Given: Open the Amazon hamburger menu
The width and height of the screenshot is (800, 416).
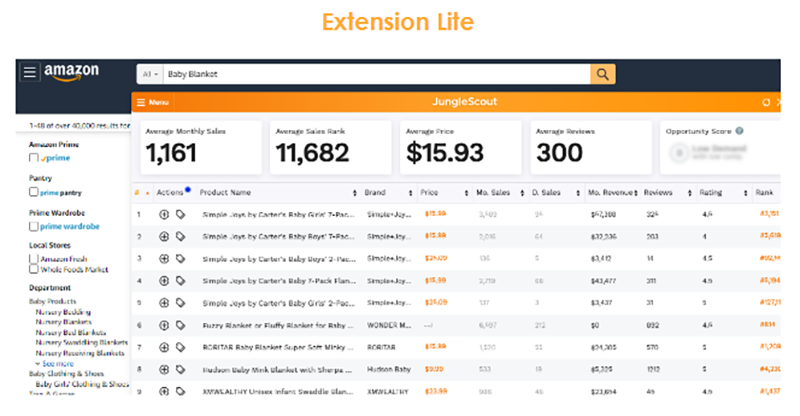Looking at the screenshot, I should coord(30,72).
